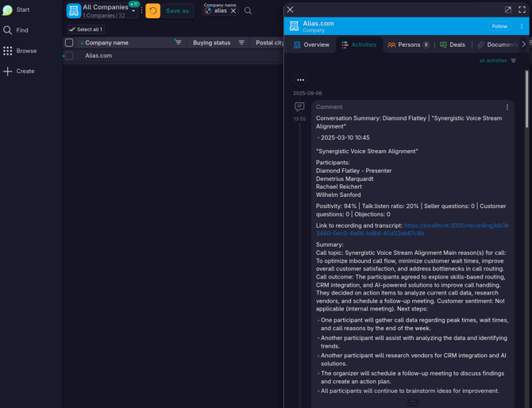This screenshot has width=532, height=408.
Task: Open search with the magnifier icon
Action: pos(248,11)
